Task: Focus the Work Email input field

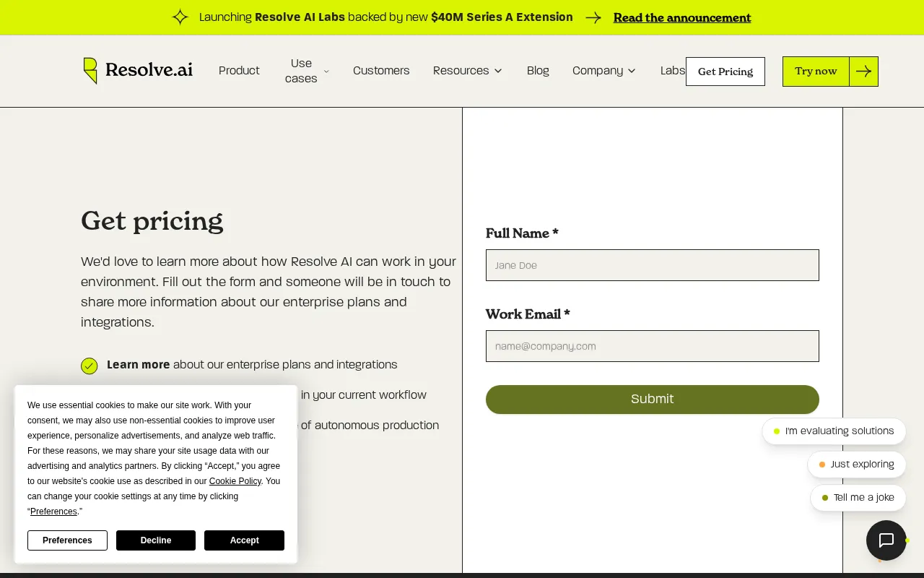Action: coord(653,346)
